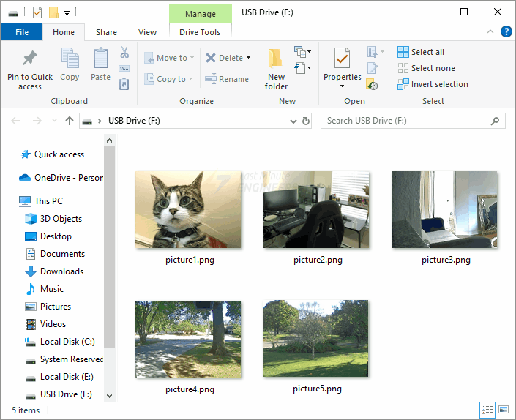Click the Pin to Quick access icon
The height and width of the screenshot is (420, 516).
30,59
